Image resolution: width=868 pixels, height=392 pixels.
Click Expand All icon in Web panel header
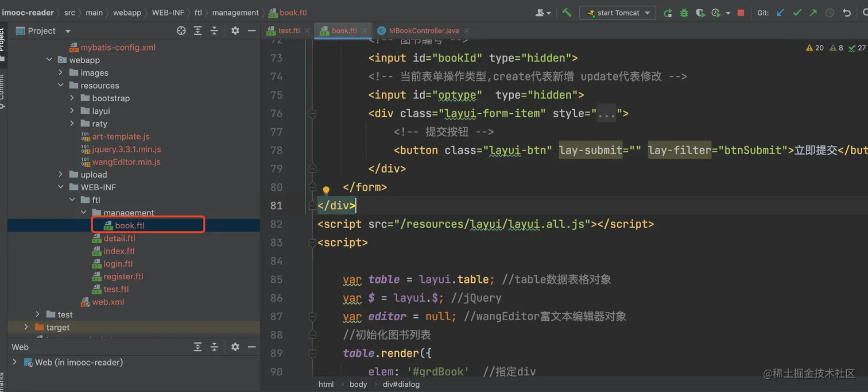197,347
